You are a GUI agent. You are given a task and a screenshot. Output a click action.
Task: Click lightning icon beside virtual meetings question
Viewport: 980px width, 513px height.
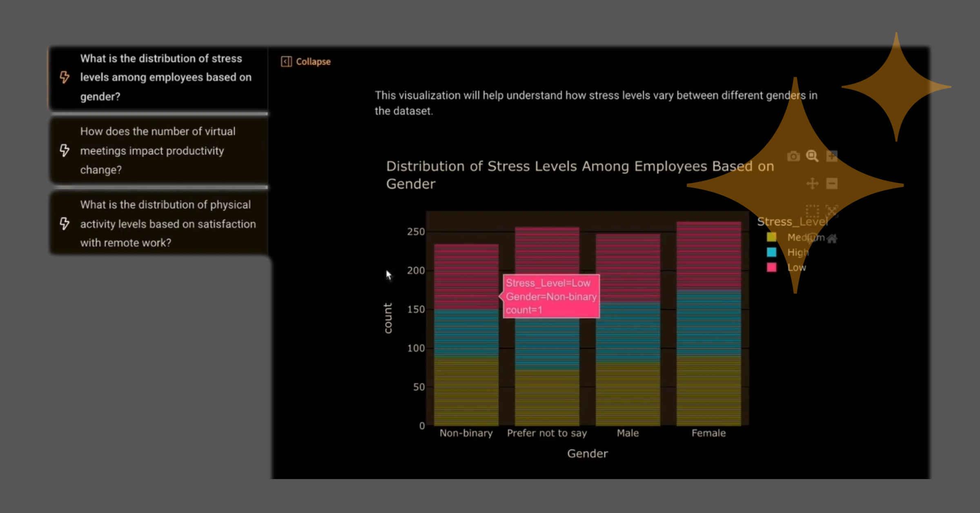click(x=65, y=150)
